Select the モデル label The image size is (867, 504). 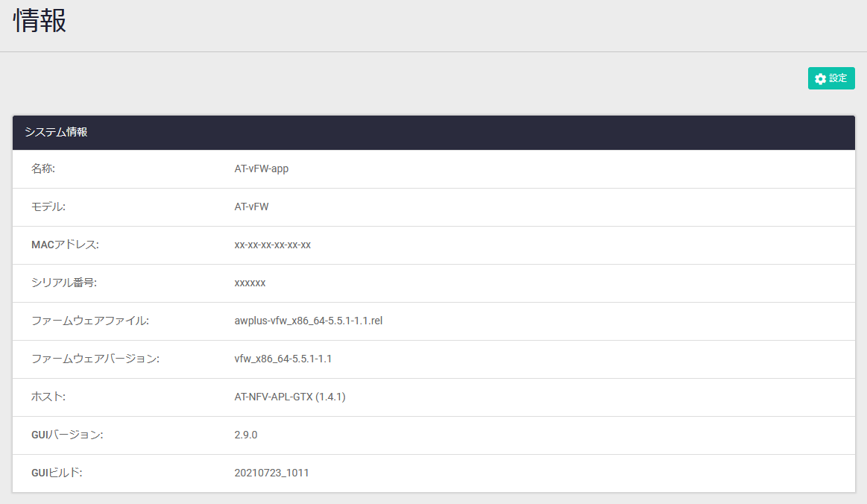coord(48,207)
